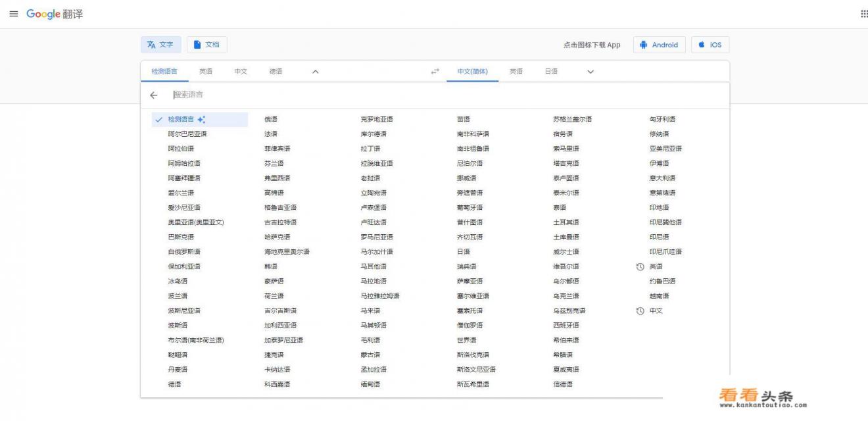The height and width of the screenshot is (421, 868).
Task: Select 德语 source language tab
Action: click(x=276, y=72)
